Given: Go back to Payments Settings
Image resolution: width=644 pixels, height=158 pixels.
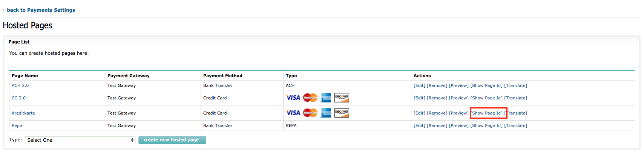Looking at the screenshot, I should (x=41, y=10).
